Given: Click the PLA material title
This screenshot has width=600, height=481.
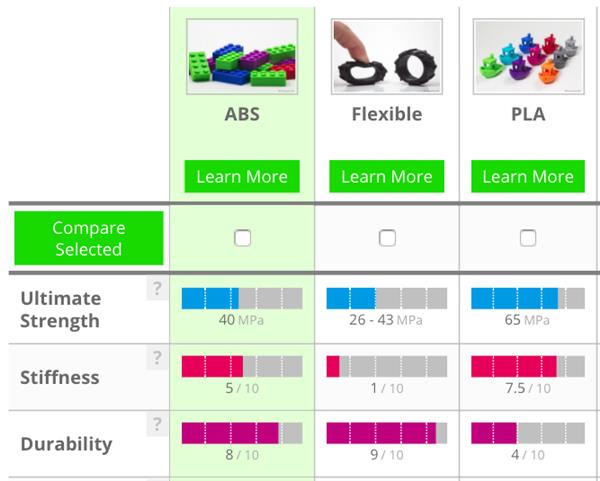Looking at the screenshot, I should pos(528,114).
